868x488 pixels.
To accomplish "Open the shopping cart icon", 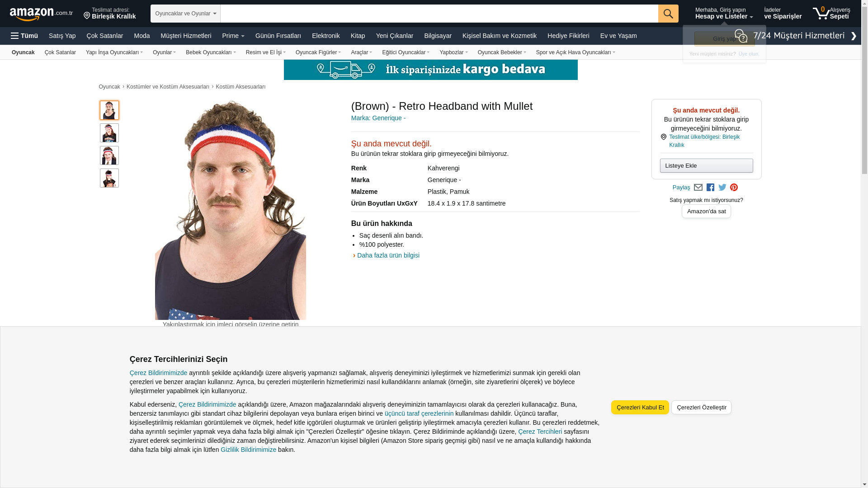I will pos(821,14).
